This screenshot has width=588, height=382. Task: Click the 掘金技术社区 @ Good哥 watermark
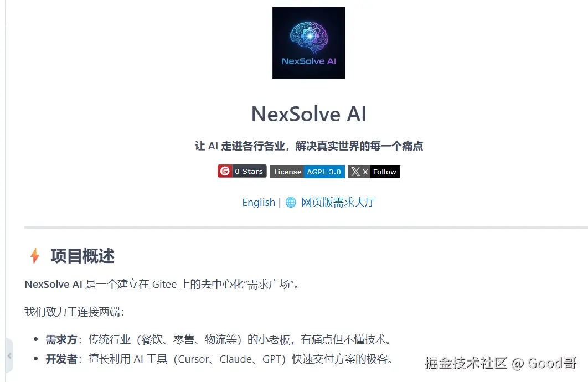501,363
